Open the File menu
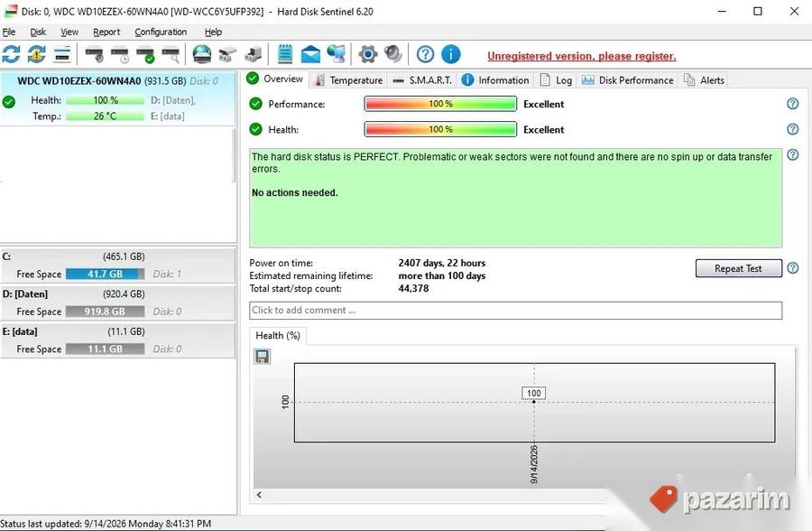The image size is (812, 531). click(9, 33)
